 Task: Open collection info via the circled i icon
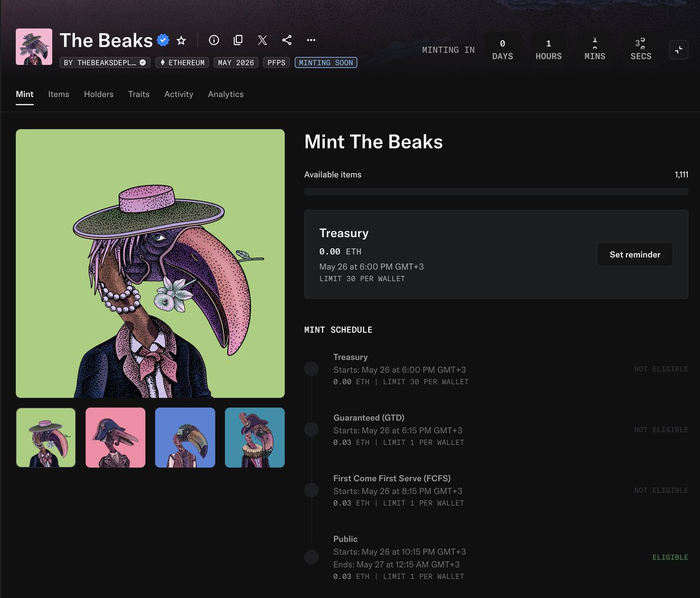click(214, 40)
